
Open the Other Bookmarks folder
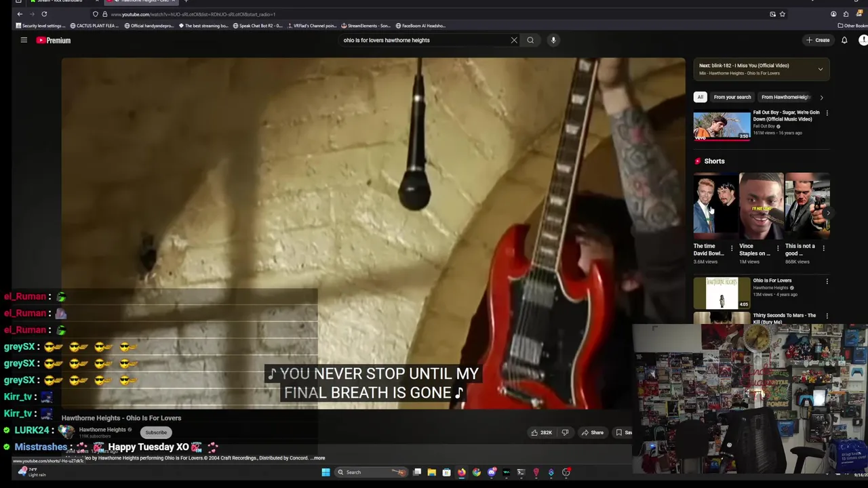click(x=853, y=26)
